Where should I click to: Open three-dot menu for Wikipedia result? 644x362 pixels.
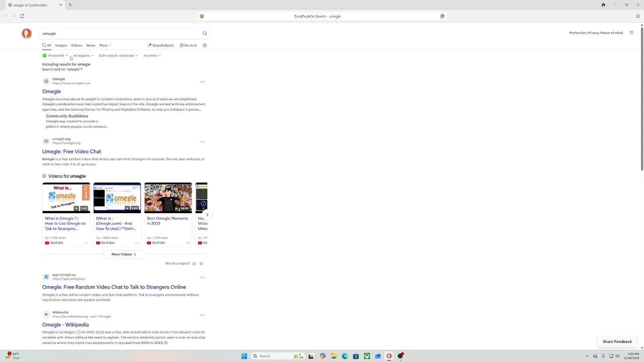202,315
